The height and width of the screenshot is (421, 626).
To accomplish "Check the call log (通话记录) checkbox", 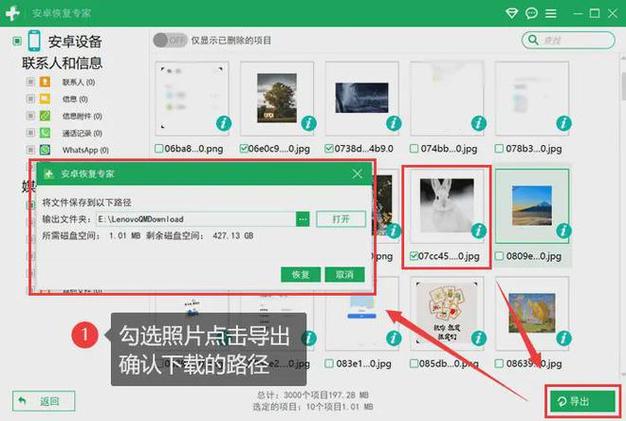I will coord(30,133).
